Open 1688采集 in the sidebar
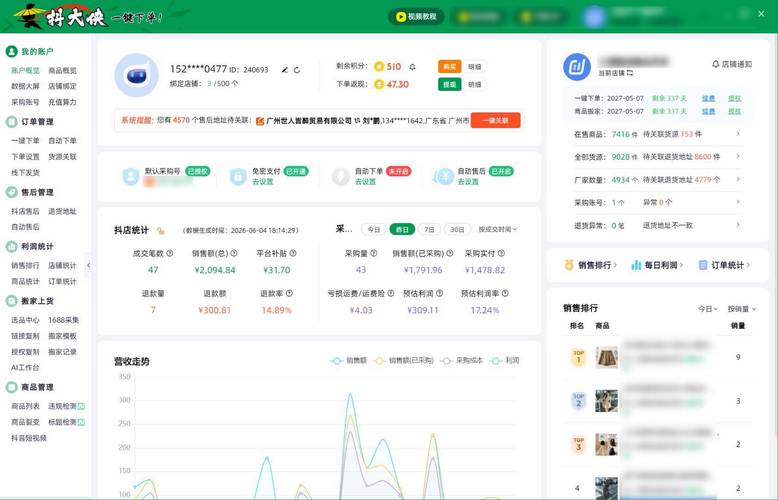The image size is (778, 500). (64, 320)
